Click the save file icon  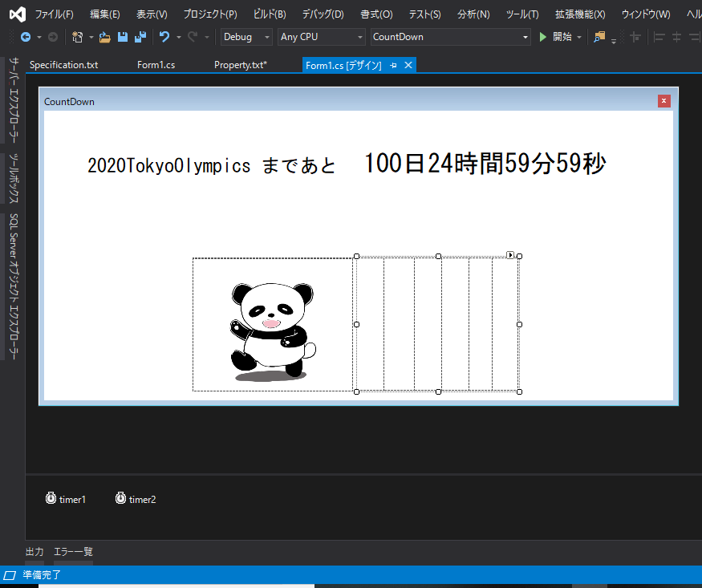[123, 37]
